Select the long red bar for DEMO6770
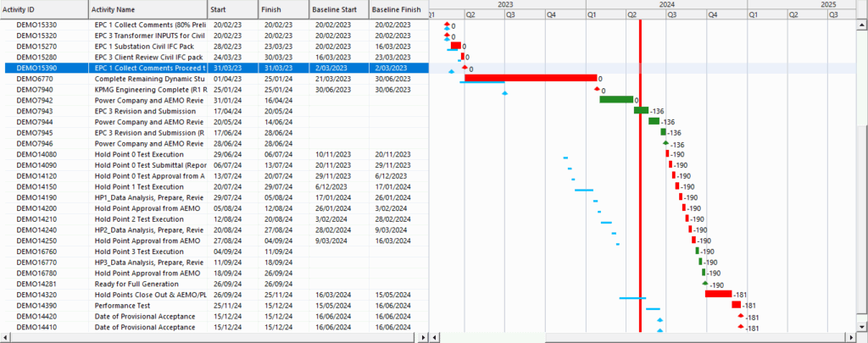This screenshot has height=343, width=868. pos(530,78)
